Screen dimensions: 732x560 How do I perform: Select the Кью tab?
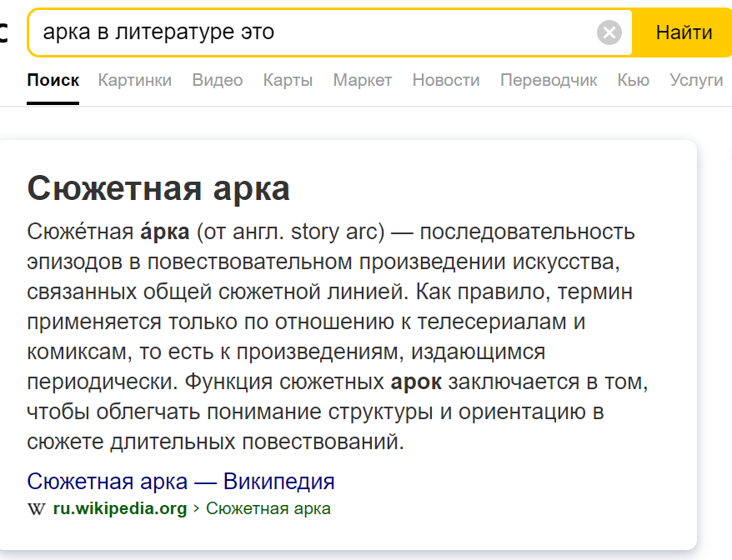tap(633, 80)
